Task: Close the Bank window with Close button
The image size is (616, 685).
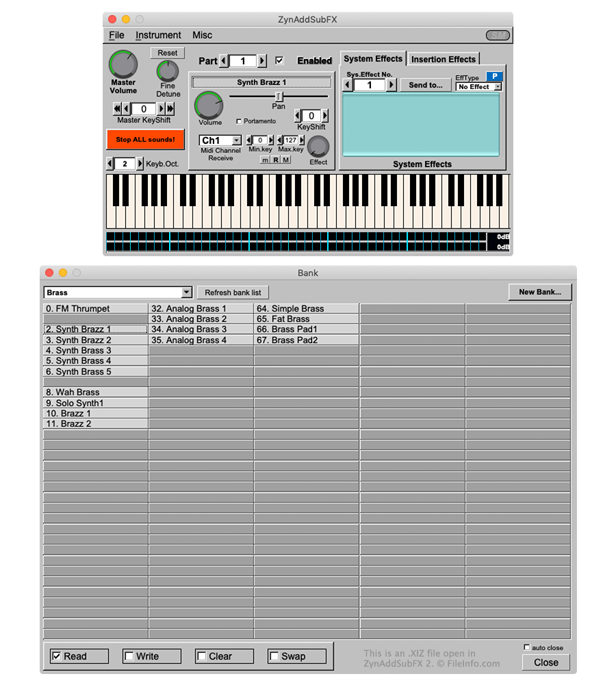Action: 546,662
